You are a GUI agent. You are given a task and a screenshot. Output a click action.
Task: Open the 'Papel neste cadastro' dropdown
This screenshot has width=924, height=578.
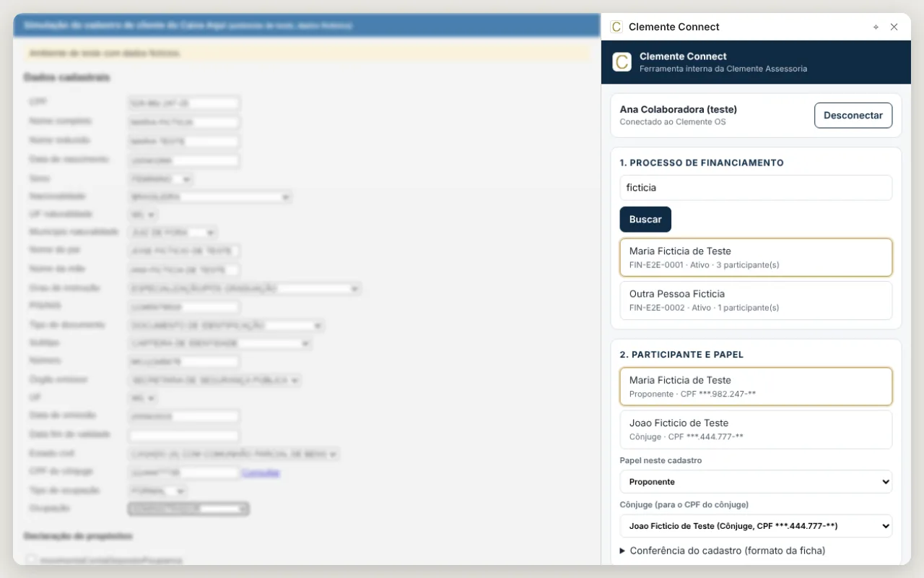[756, 482]
